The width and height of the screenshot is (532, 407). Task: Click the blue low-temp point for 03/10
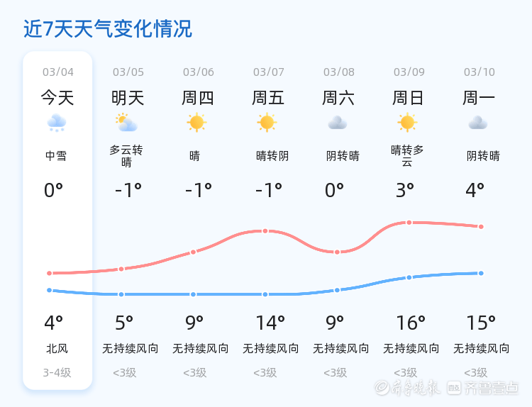pyautogui.click(x=481, y=273)
